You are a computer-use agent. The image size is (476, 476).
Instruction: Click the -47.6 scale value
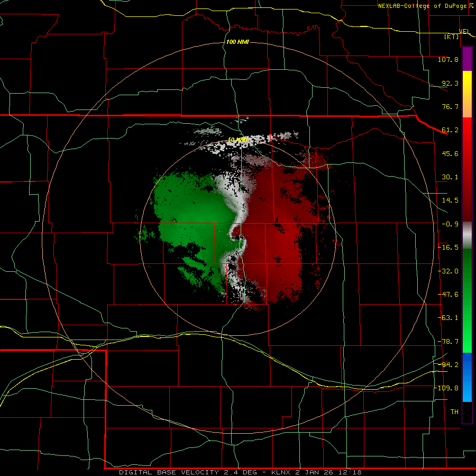448,295
